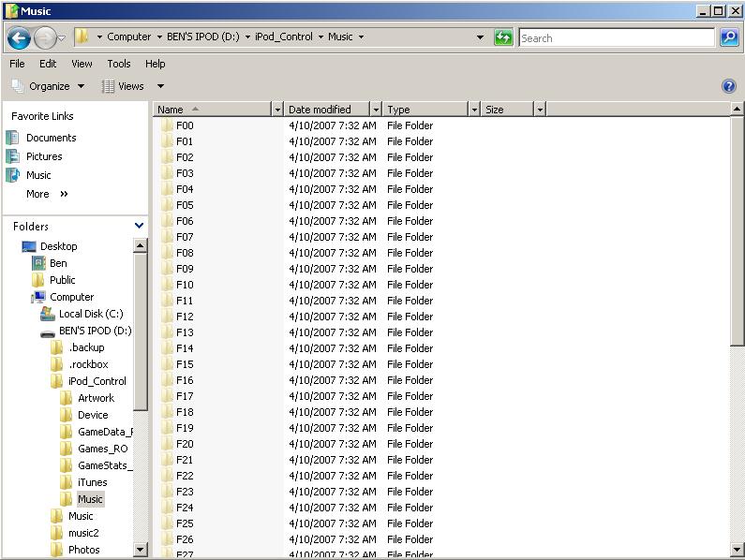745x560 pixels.
Task: Select the F05 folder row name
Action: (x=185, y=205)
